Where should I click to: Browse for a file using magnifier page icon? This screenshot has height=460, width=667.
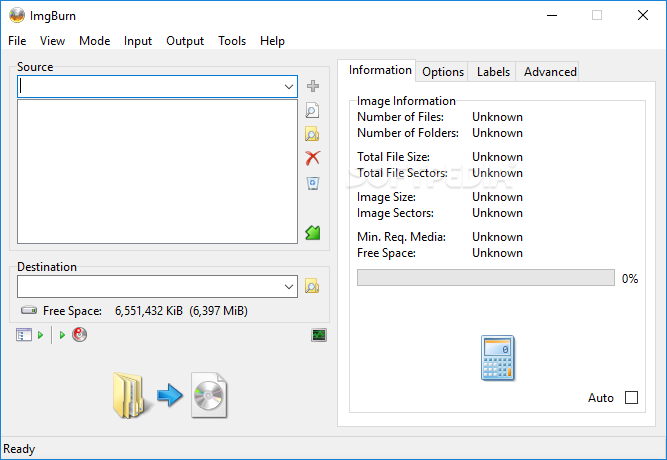point(312,110)
